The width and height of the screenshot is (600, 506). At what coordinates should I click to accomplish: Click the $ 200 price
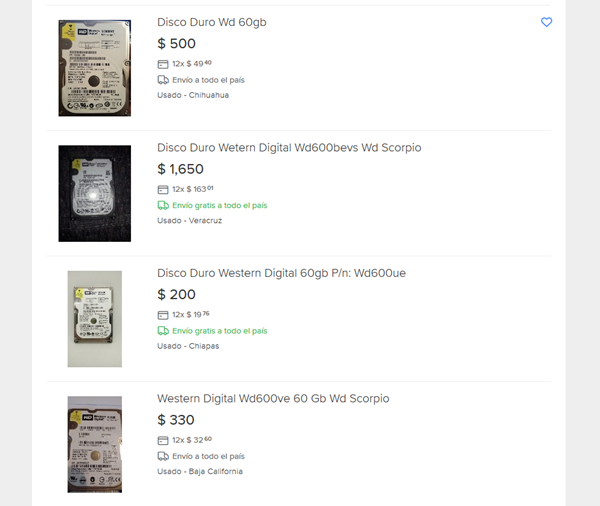[177, 295]
